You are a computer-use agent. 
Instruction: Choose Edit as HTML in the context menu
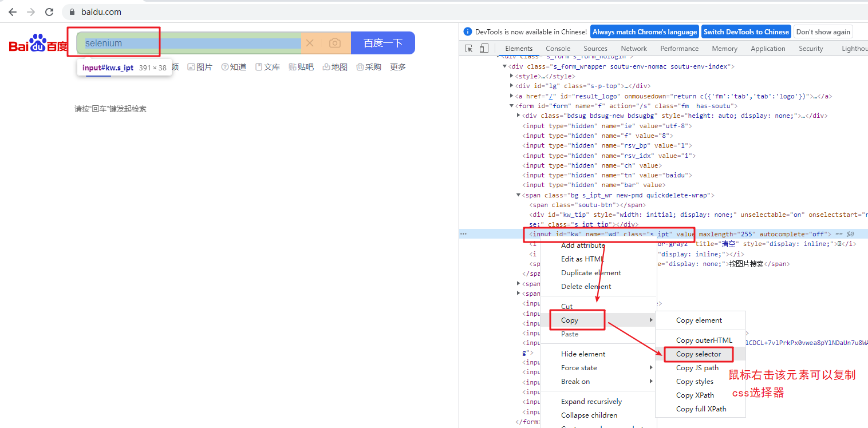click(582, 259)
